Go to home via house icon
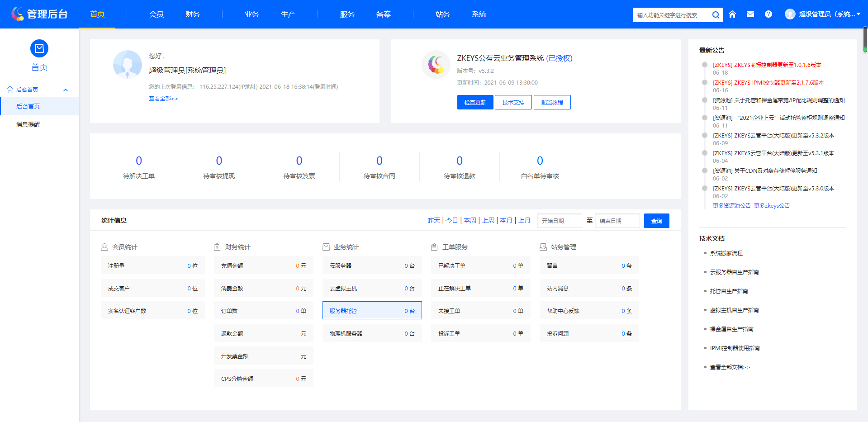 [x=732, y=14]
